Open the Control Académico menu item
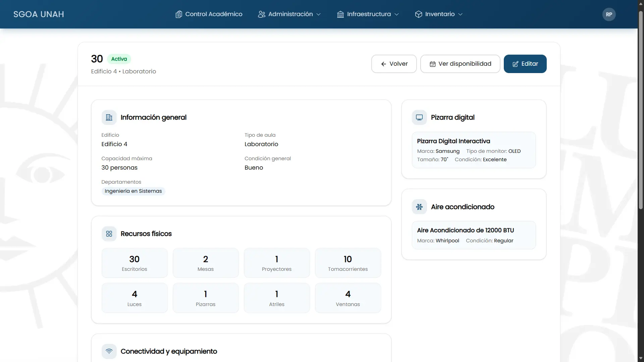Image resolution: width=644 pixels, height=362 pixels. 209,14
